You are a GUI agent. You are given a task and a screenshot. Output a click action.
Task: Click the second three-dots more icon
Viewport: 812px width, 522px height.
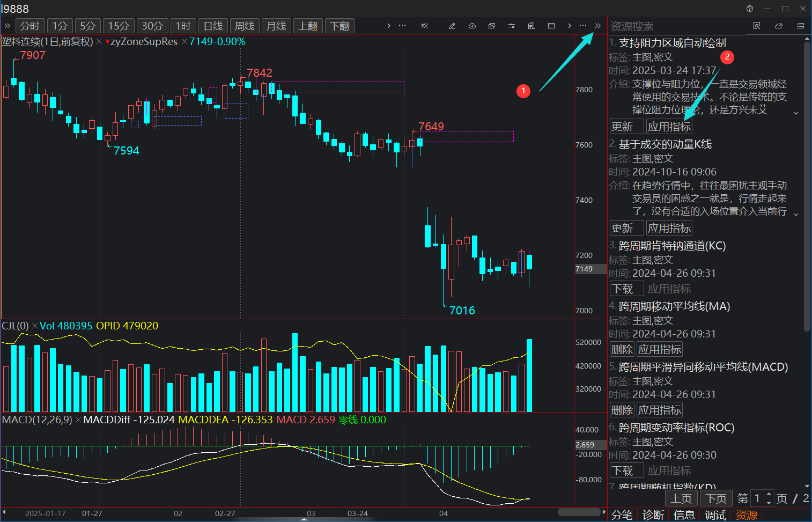tap(583, 26)
